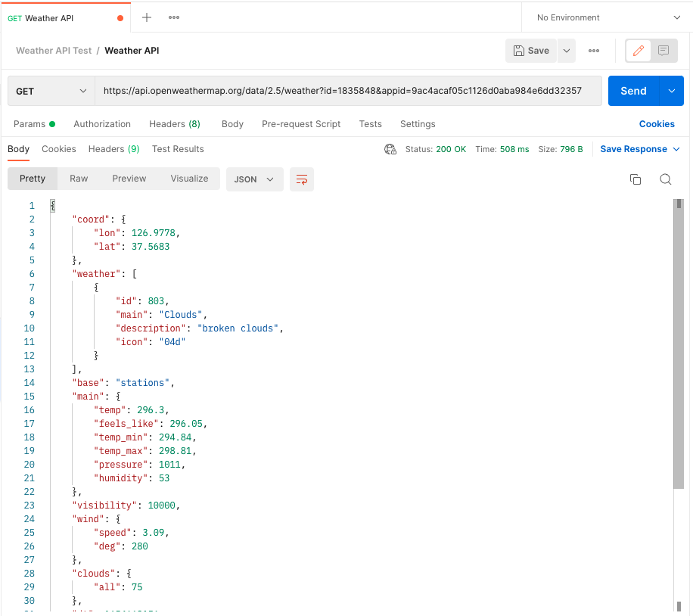This screenshot has width=693, height=616.
Task: Click the pressure value 1011
Action: pos(169,465)
